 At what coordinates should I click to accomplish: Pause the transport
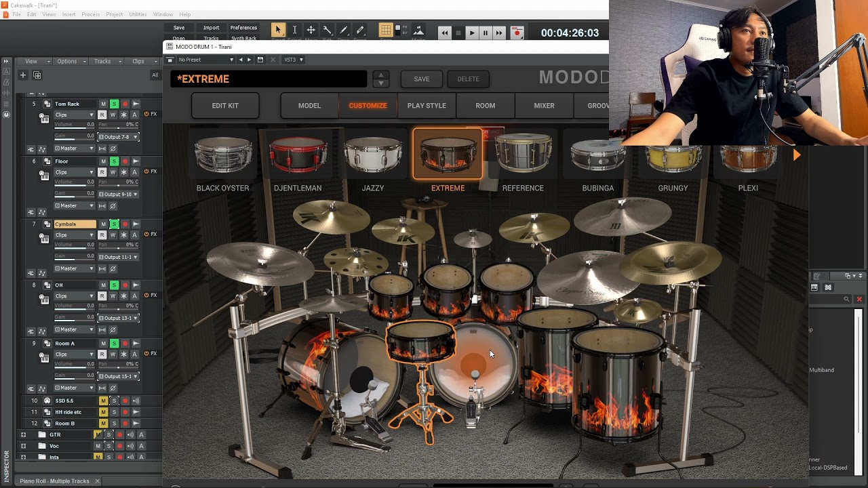point(486,33)
